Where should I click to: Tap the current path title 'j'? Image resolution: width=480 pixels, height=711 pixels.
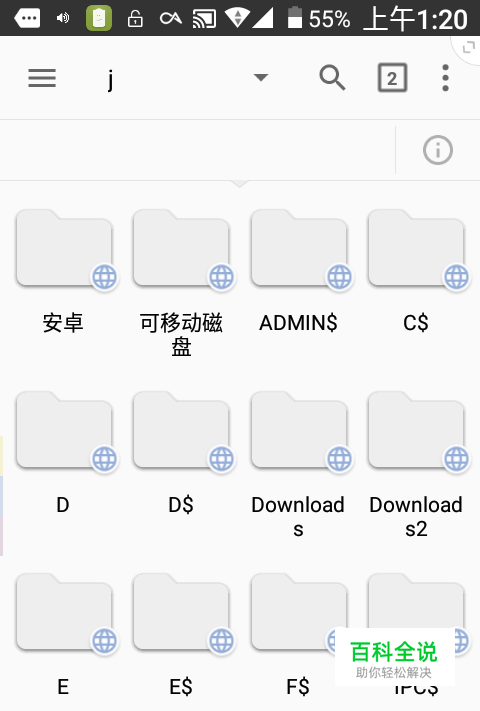[x=110, y=79]
